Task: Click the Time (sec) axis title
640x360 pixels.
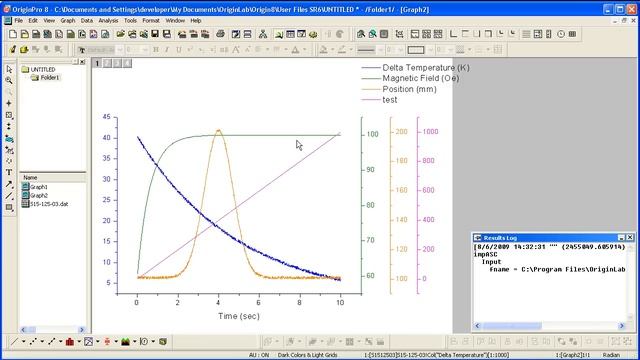Action: [239, 316]
